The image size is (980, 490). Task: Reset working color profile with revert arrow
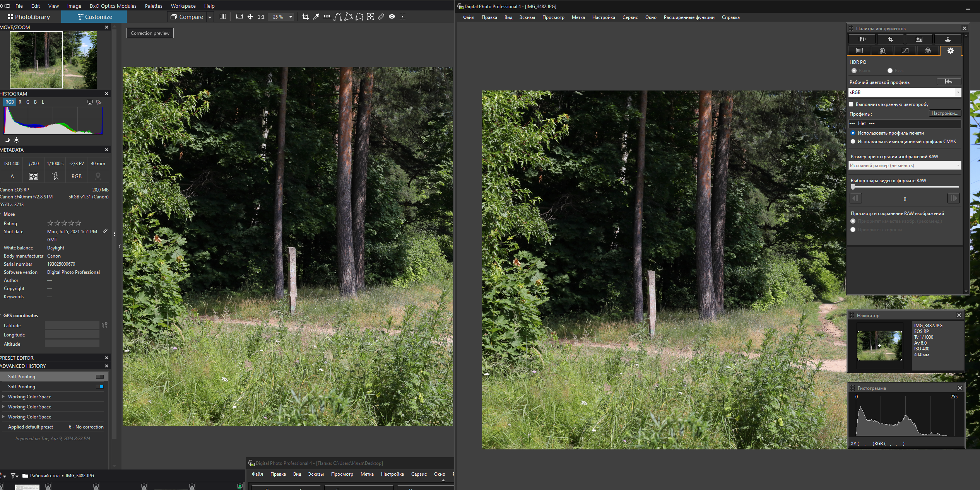948,82
